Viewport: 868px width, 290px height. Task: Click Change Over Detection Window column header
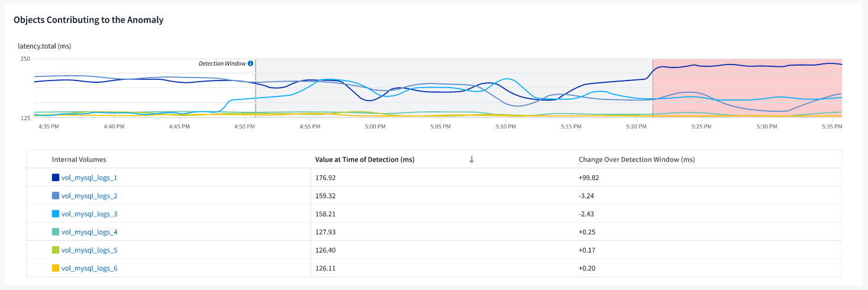(x=637, y=159)
